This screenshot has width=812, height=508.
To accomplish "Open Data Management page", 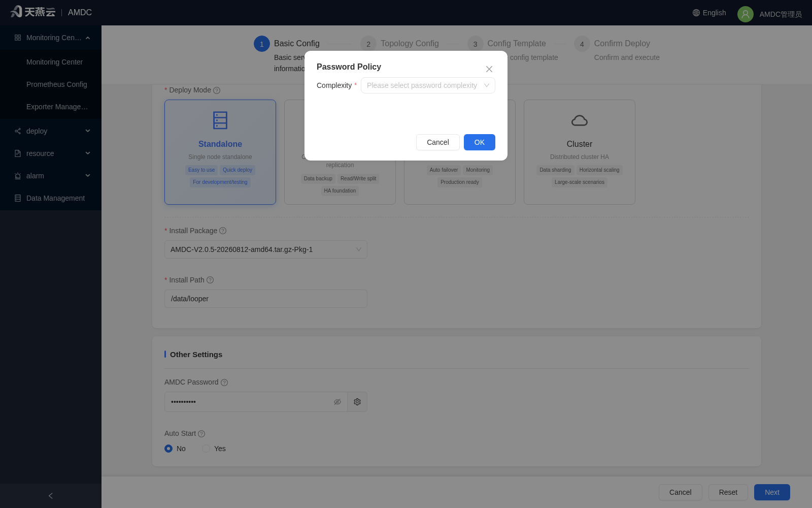I will (x=51, y=198).
